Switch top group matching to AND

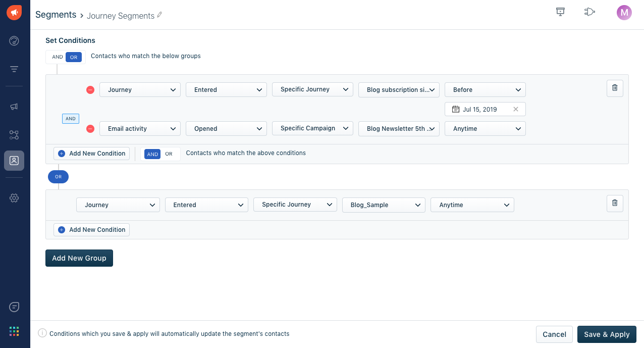[x=58, y=57]
